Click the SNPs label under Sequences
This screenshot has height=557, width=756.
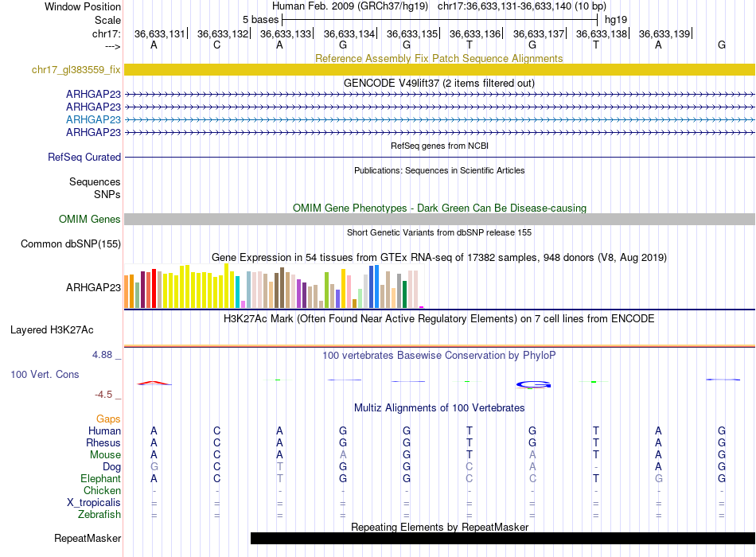click(x=107, y=194)
